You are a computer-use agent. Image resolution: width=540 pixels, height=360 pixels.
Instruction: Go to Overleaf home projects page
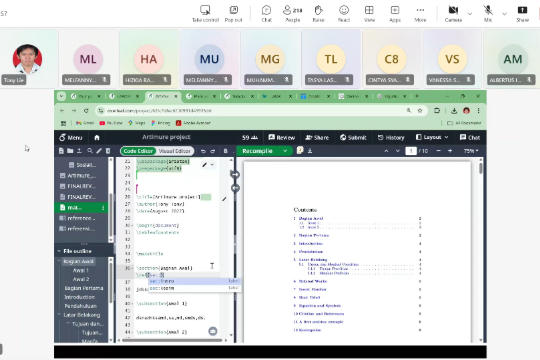coord(97,137)
